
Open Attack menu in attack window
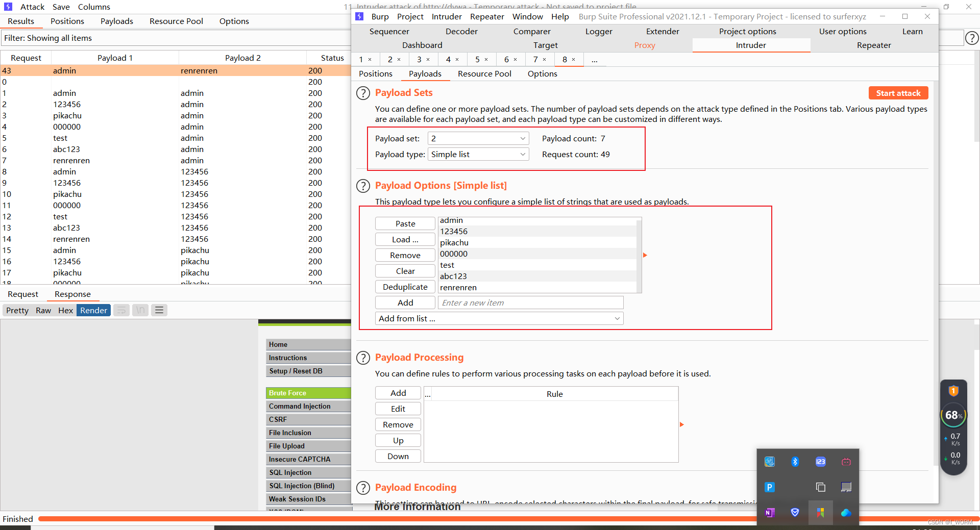click(32, 7)
